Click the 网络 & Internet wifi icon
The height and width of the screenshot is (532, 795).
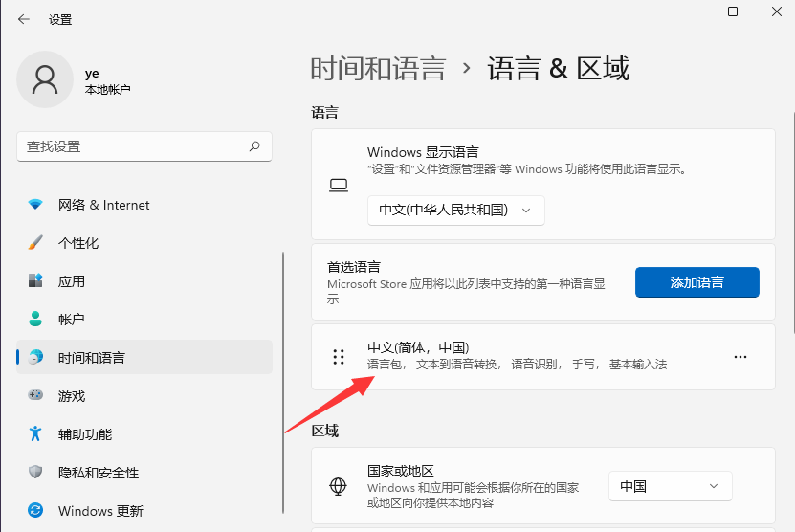tap(35, 205)
